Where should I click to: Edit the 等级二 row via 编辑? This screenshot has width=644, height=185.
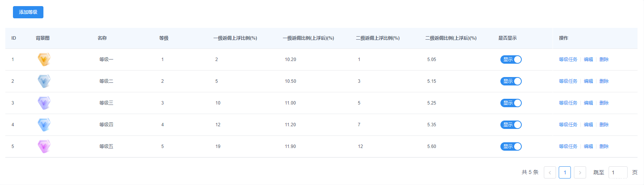(x=588, y=81)
